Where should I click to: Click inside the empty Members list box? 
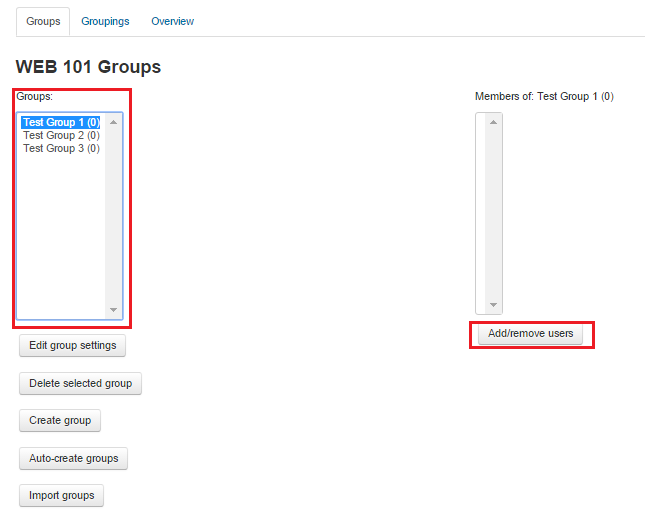(x=481, y=213)
